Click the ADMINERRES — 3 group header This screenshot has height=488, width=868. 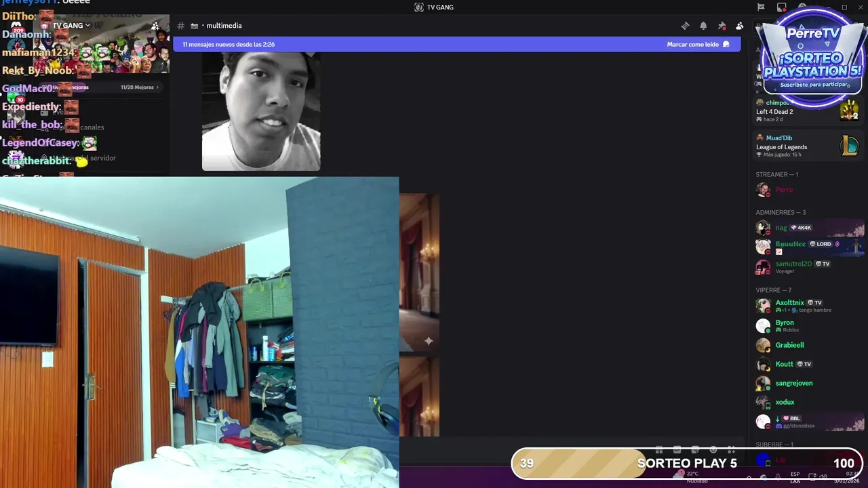coord(781,212)
